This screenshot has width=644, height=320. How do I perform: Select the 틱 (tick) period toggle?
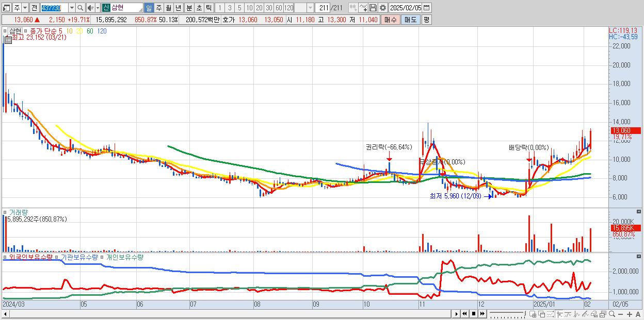208,8
